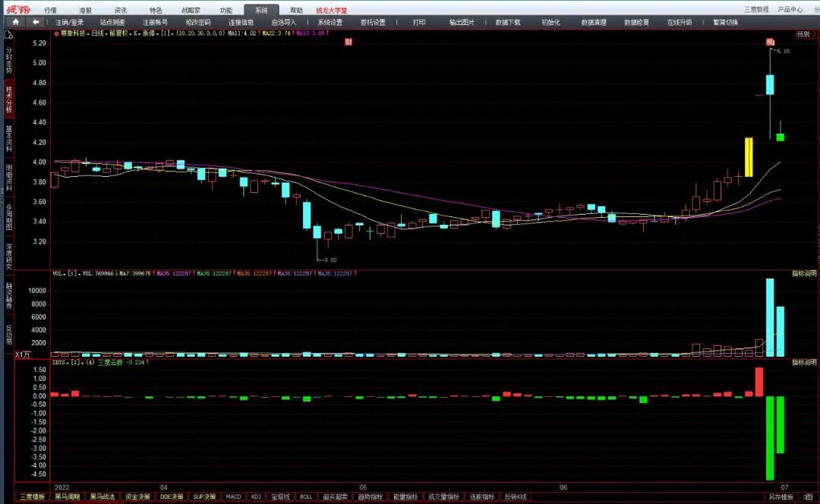Select the 分时走势 sidebar tab
The width and height of the screenshot is (820, 504).
pos(8,61)
